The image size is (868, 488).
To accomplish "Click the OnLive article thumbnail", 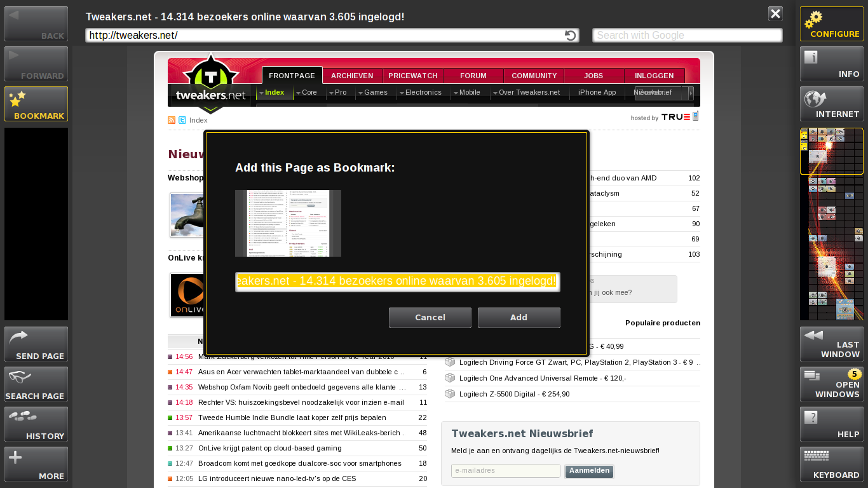I will (187, 295).
